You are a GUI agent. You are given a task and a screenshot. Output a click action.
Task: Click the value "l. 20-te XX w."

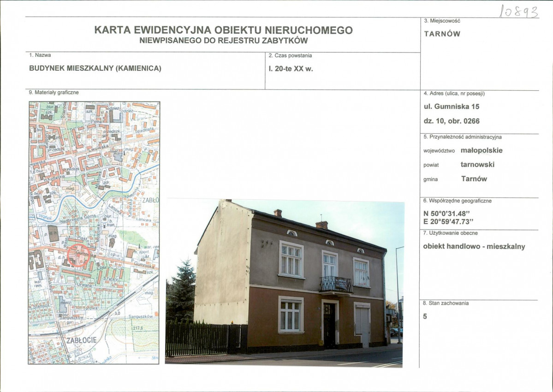tap(291, 69)
